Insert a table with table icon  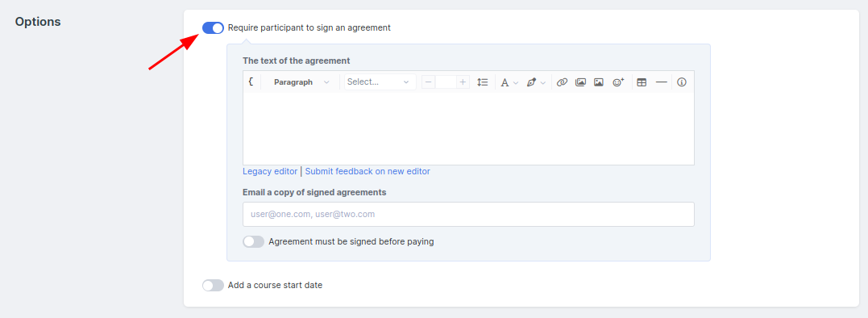click(642, 82)
